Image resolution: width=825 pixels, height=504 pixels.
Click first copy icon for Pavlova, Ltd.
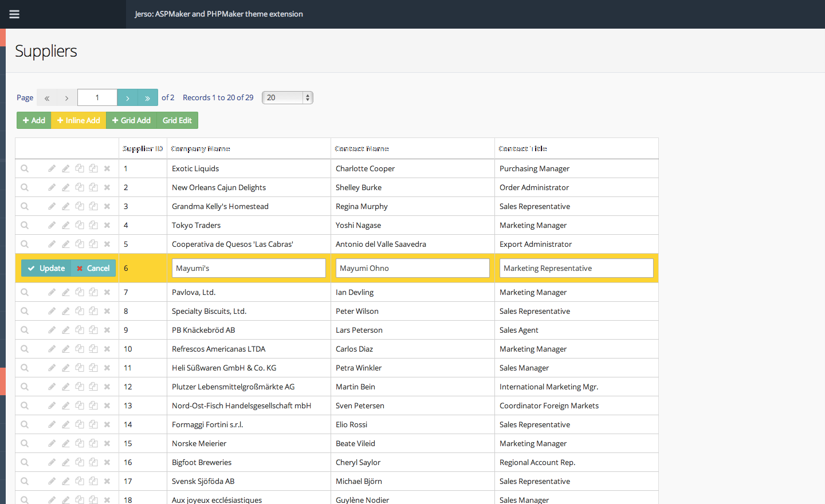tap(80, 292)
